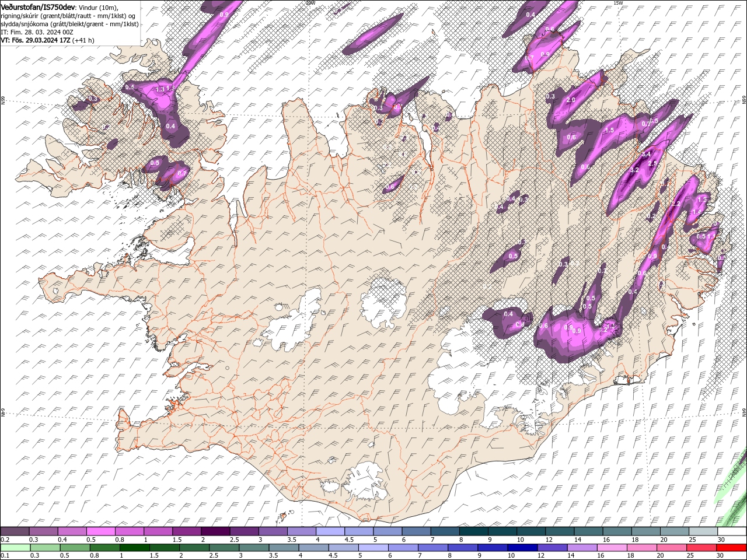Viewport: 747px width, 560px height.
Task: Click the 'rigning/skúrir' legend description line
Action: tap(68, 15)
